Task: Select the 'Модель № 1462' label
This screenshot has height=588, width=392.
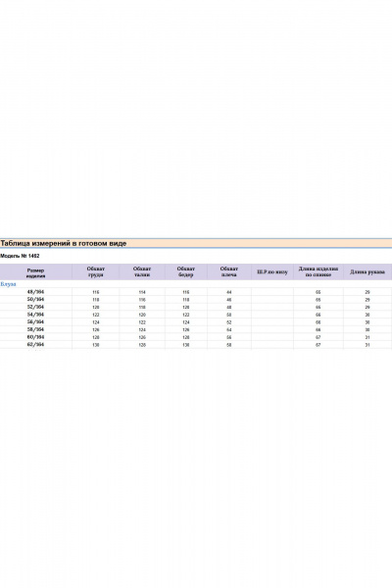Action: (20, 256)
